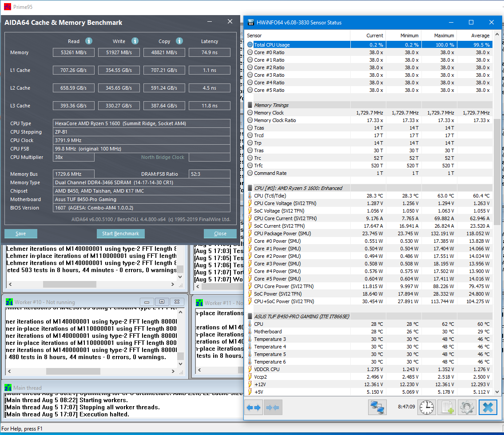This screenshot has height=435, width=504.
Task: Click CPU Type field in AIDA64
Action: 141,123
